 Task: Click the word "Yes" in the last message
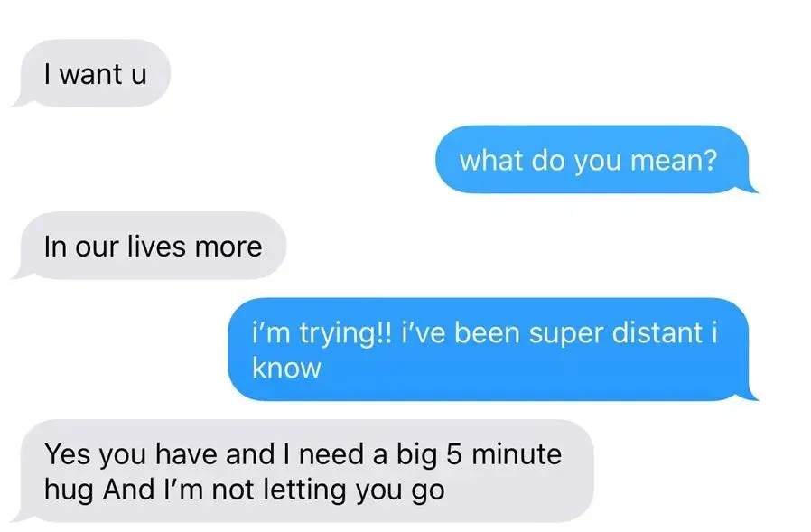66,453
